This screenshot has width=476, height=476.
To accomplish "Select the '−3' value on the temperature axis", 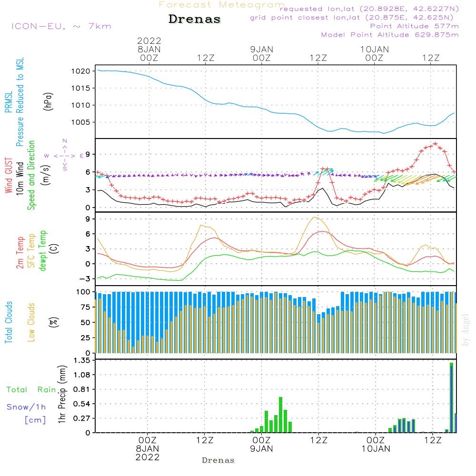I will 85,278.
